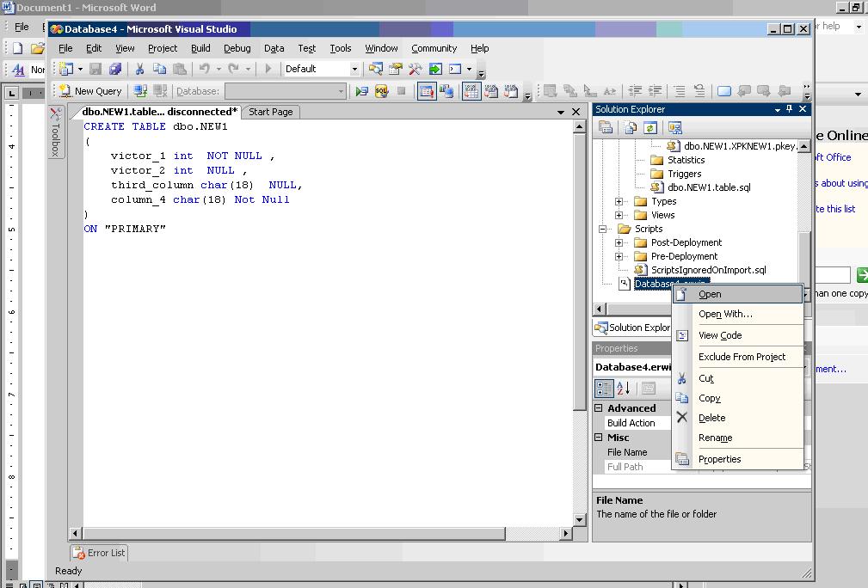This screenshot has width=868, height=588.
Task: Click the Decrease Indent toolbar icon
Action: coord(635,91)
